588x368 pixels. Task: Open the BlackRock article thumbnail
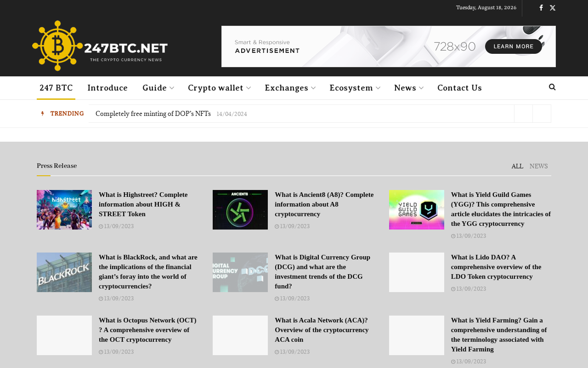[x=64, y=272]
